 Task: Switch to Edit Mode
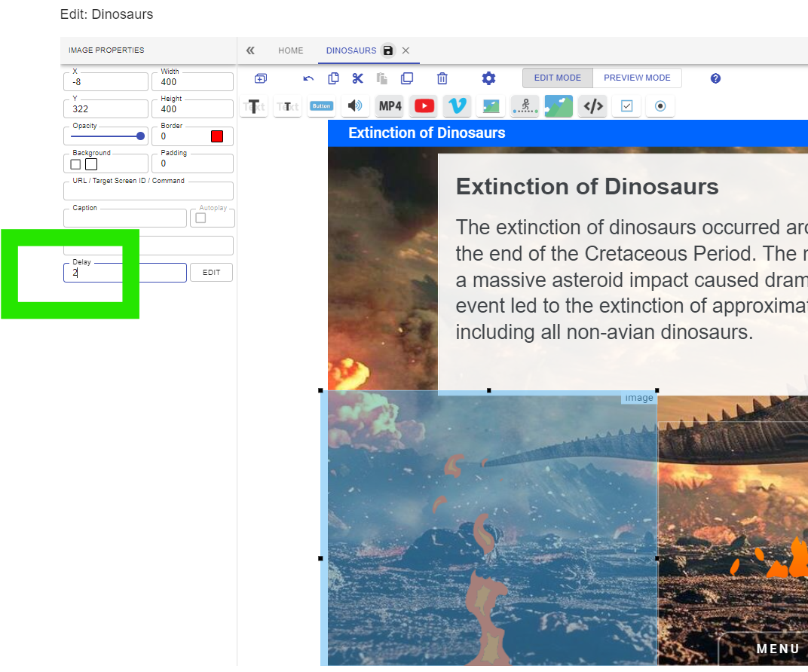(x=558, y=78)
